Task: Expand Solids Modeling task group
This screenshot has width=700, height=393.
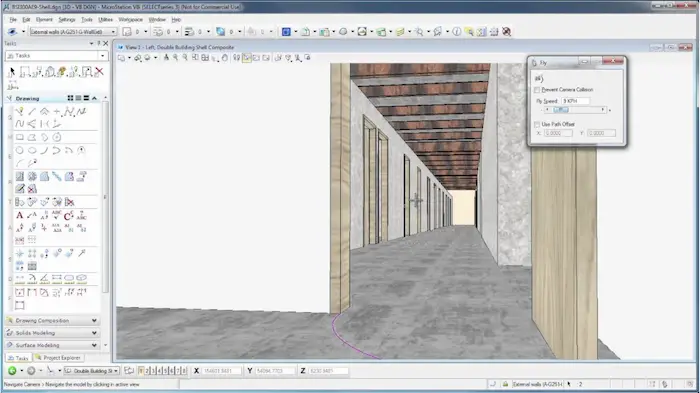Action: (x=94, y=333)
